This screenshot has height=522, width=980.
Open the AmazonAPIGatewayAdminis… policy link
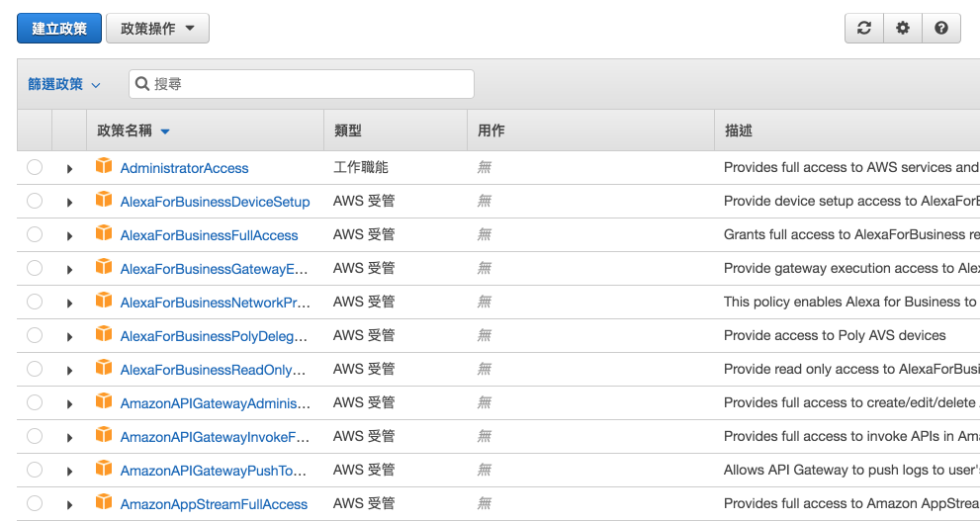pos(215,403)
